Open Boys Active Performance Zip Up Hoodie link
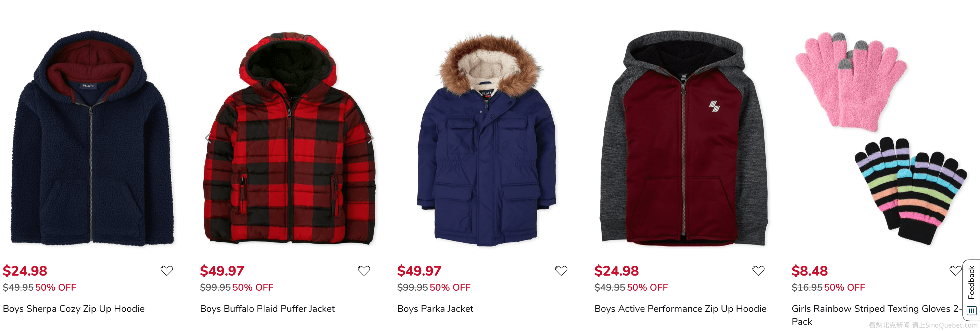 680,308
